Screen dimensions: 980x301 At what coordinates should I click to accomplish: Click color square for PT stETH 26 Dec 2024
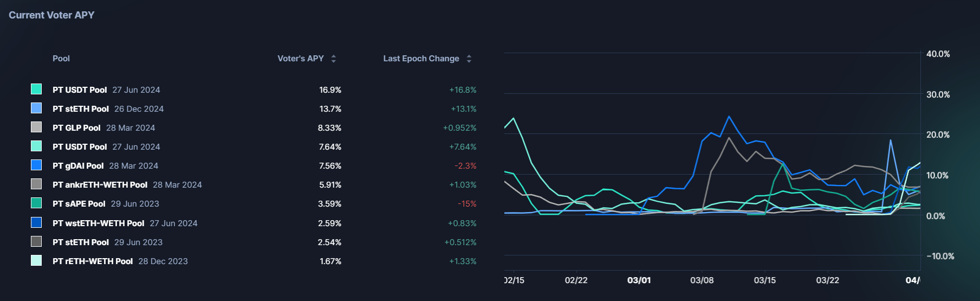(36, 108)
